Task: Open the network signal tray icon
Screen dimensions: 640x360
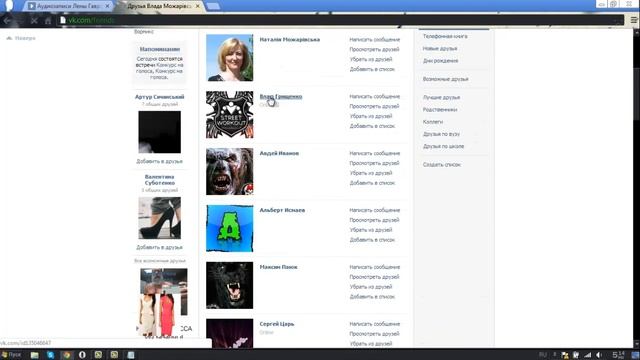Action: pyautogui.click(x=588, y=355)
